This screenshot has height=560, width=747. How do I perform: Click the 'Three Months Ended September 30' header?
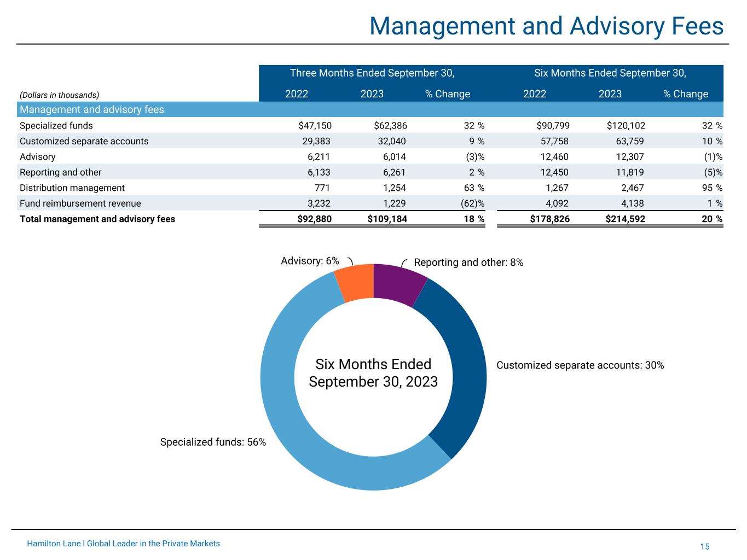pyautogui.click(x=372, y=73)
